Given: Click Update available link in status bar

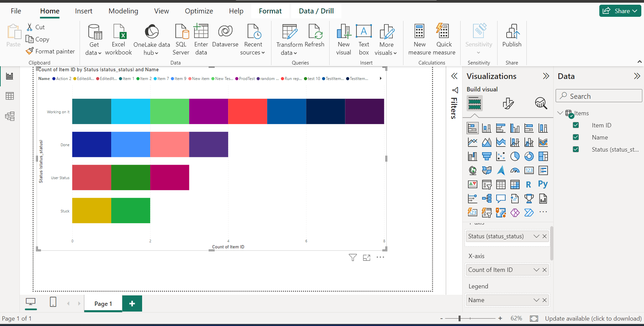Looking at the screenshot, I should [x=593, y=318].
